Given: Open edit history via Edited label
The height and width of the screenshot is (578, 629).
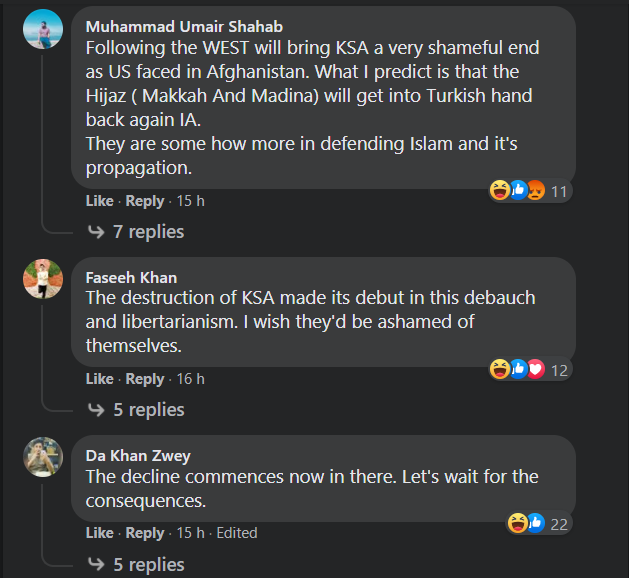Looking at the screenshot, I should 236,533.
